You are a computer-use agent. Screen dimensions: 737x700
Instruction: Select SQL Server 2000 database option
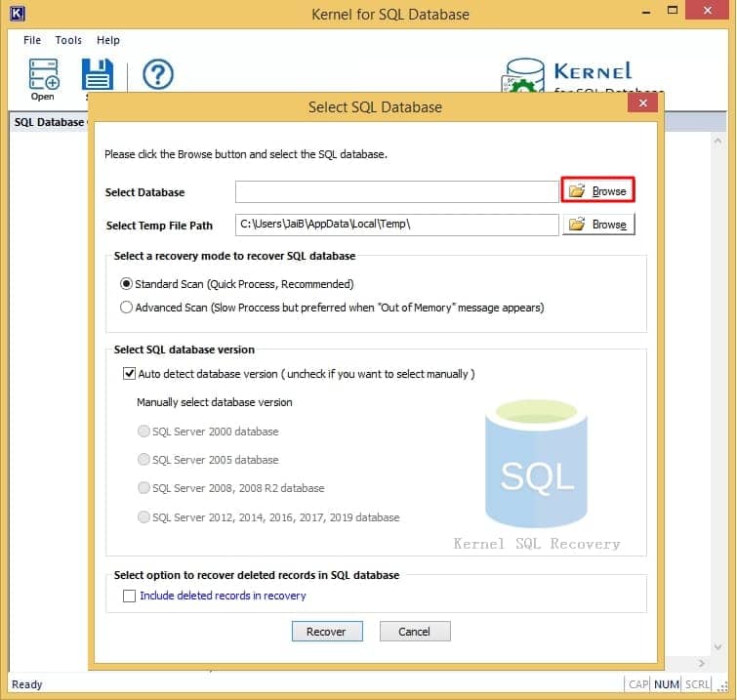(x=143, y=432)
